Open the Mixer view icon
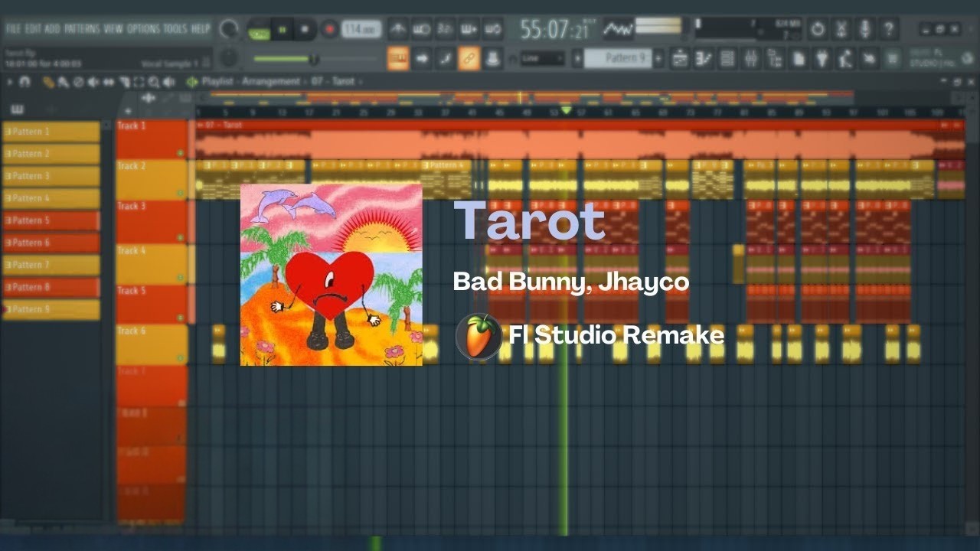This screenshot has height=551, width=980. click(751, 58)
